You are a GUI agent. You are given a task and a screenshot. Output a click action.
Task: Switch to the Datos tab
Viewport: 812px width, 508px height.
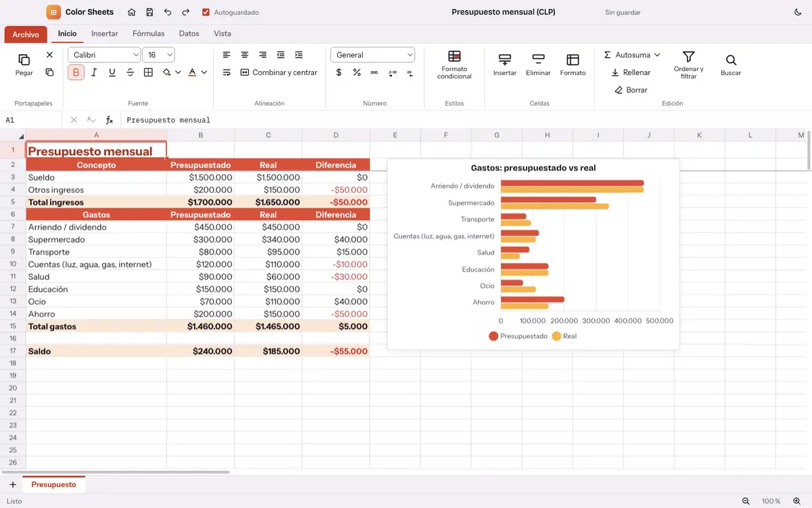click(x=189, y=33)
